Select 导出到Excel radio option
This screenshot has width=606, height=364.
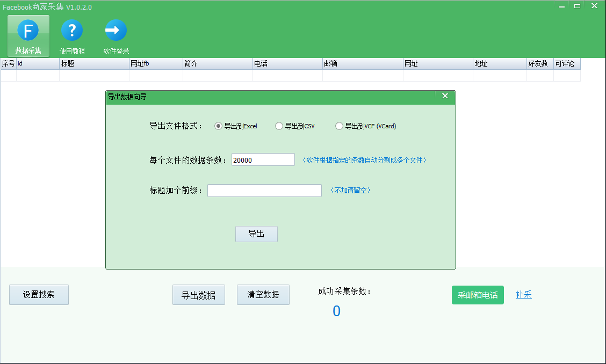pos(236,126)
